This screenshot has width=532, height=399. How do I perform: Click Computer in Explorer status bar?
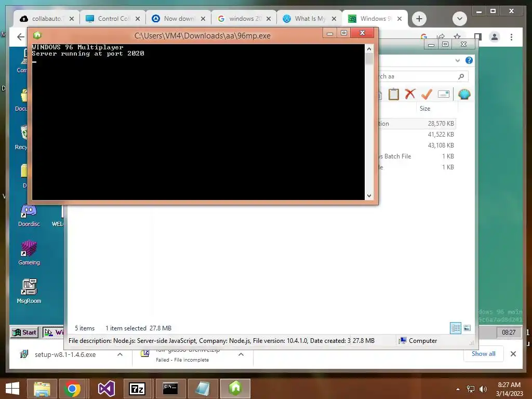point(418,341)
